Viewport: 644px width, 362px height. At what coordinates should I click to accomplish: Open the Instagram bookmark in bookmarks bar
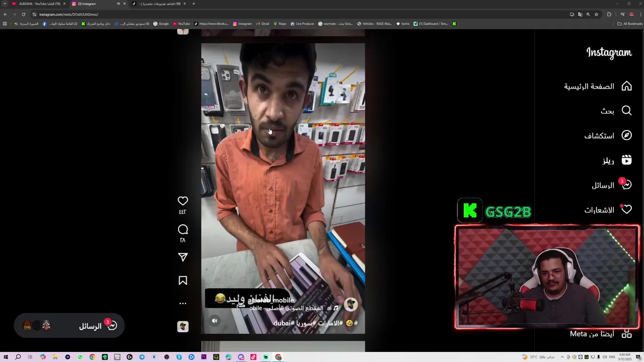coord(242,24)
